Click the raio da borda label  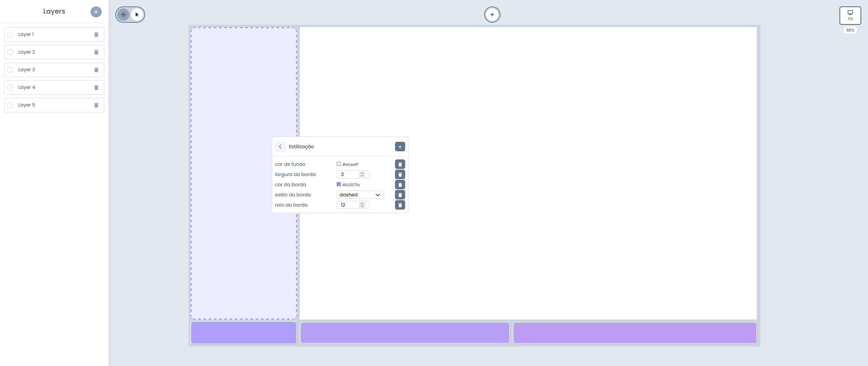(x=291, y=205)
